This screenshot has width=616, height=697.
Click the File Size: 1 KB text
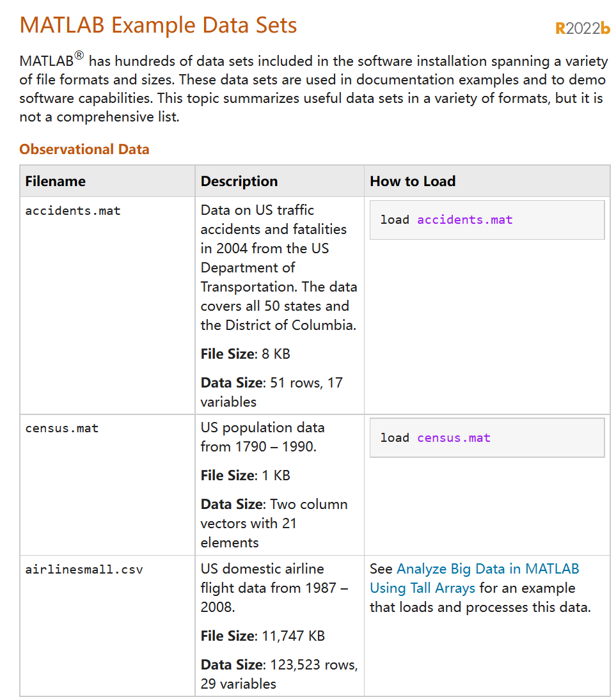pyautogui.click(x=246, y=475)
